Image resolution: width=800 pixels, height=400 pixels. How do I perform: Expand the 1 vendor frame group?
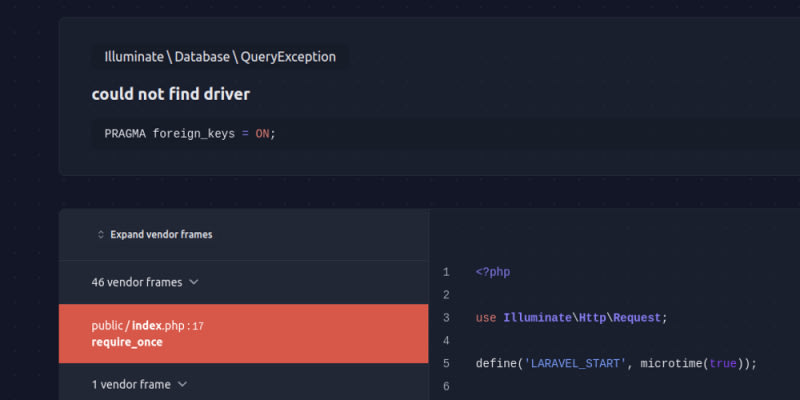click(x=131, y=384)
